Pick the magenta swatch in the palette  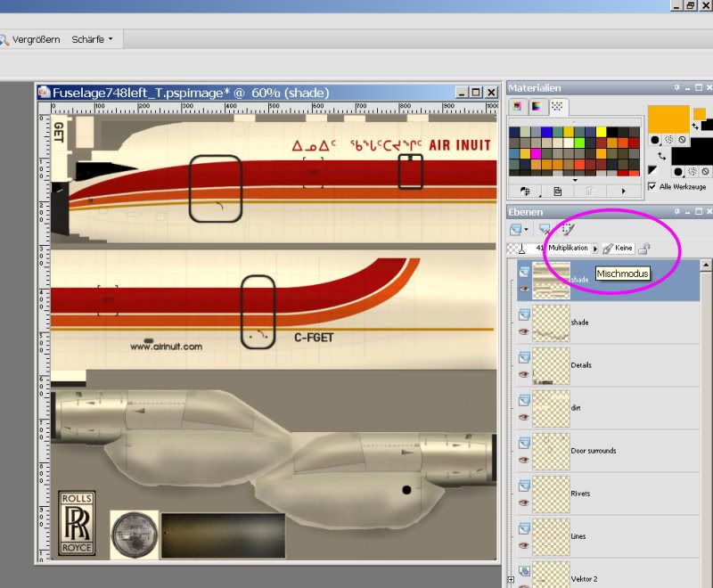536,153
